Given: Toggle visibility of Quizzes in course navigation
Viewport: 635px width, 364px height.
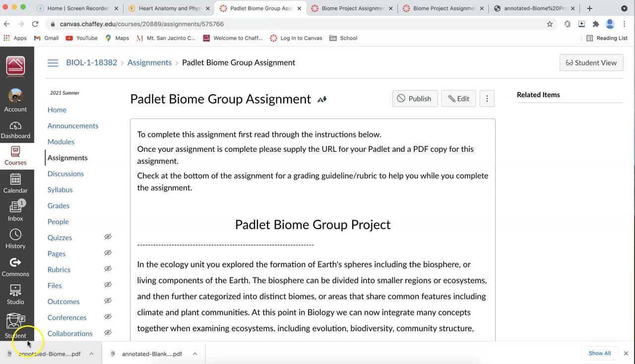Looking at the screenshot, I should point(108,237).
